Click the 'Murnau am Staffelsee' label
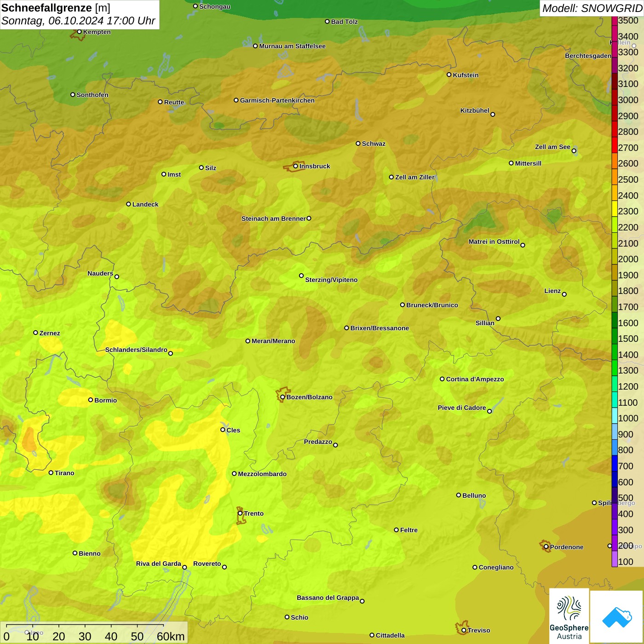 click(x=292, y=46)
